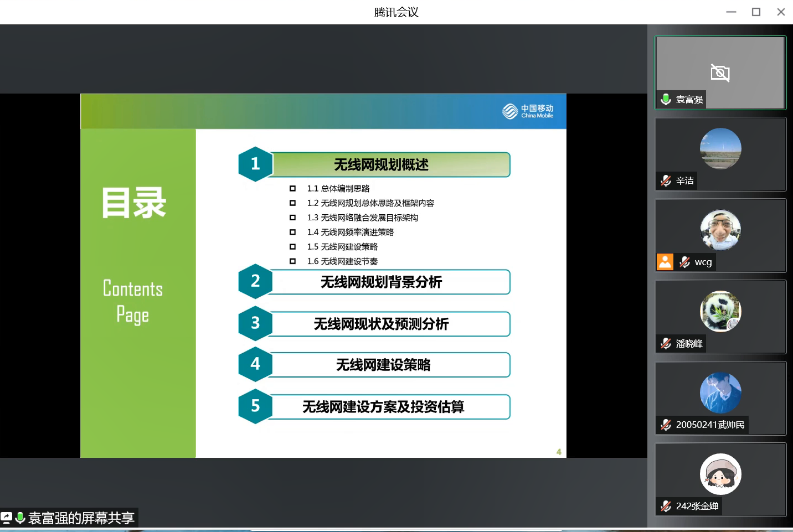793x532 pixels.
Task: Open 潘晓峰's panda avatar tile
Action: tap(720, 311)
